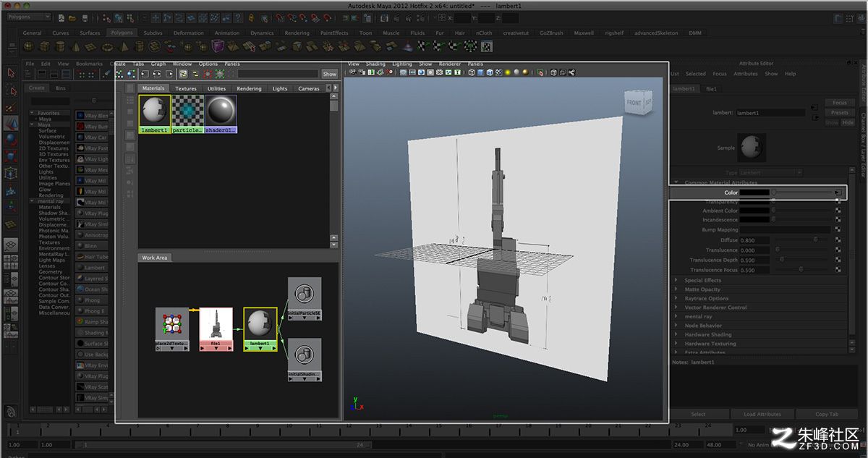Toggle the viewport Grid display icon
The width and height of the screenshot is (868, 458).
pyautogui.click(x=403, y=72)
